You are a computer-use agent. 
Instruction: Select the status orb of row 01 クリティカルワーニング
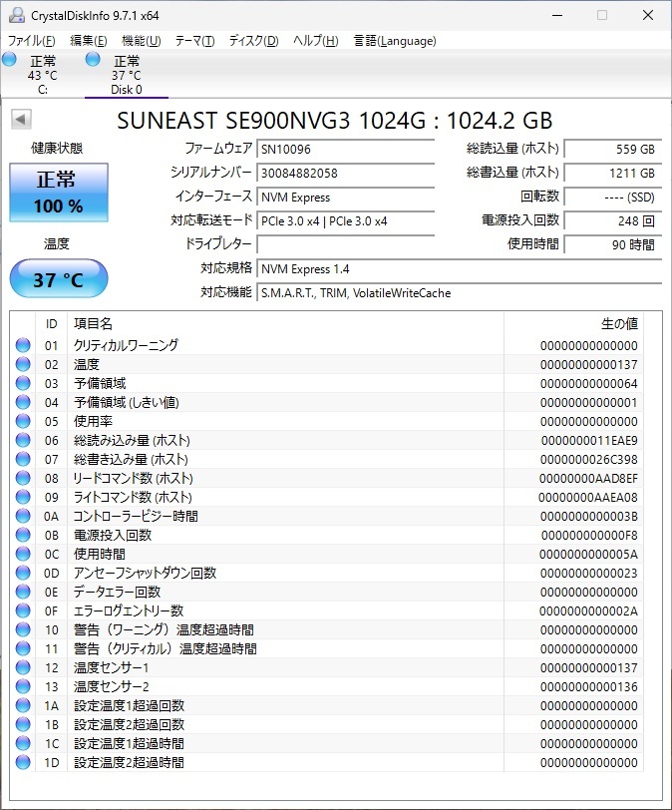[x=23, y=345]
